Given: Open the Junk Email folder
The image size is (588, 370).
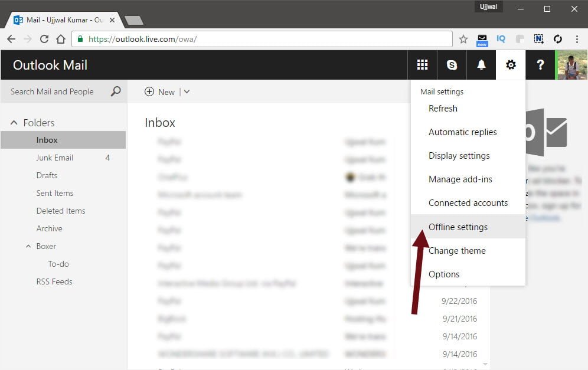Looking at the screenshot, I should pos(55,158).
